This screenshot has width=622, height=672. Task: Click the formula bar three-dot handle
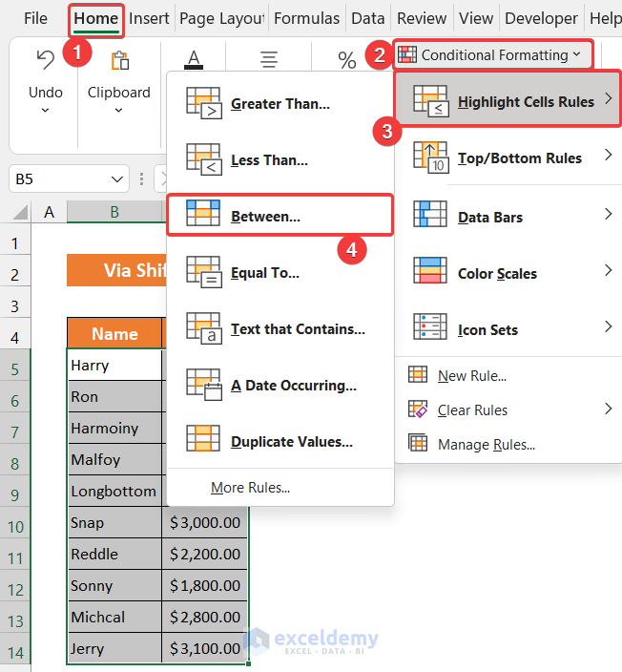click(141, 178)
